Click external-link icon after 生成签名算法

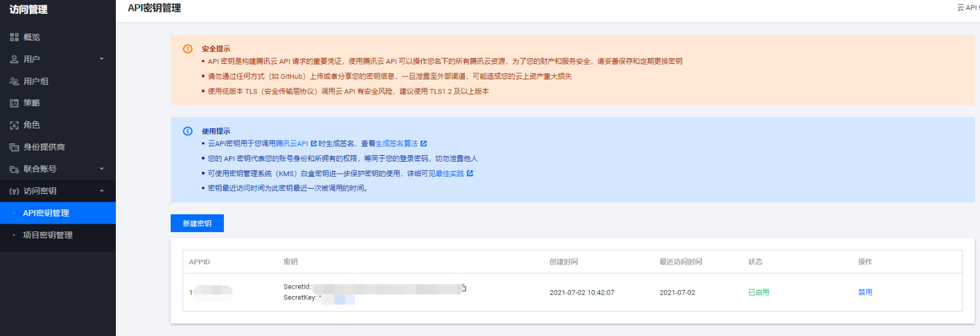pos(423,144)
